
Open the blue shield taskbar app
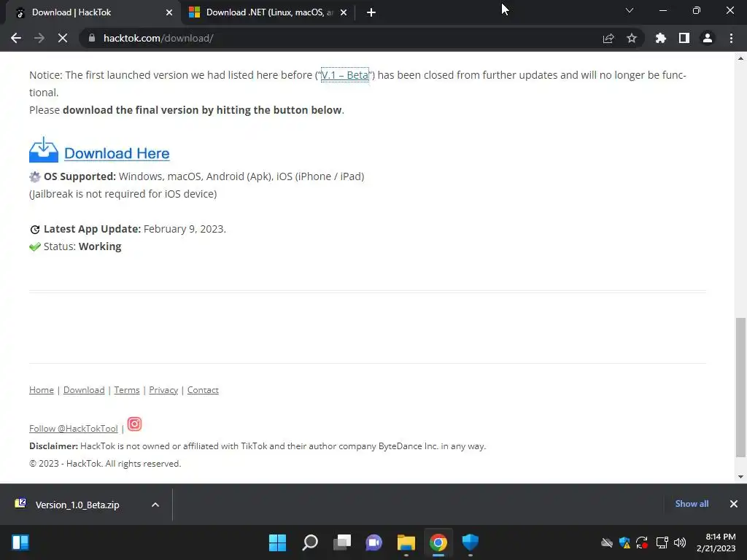pos(471,542)
